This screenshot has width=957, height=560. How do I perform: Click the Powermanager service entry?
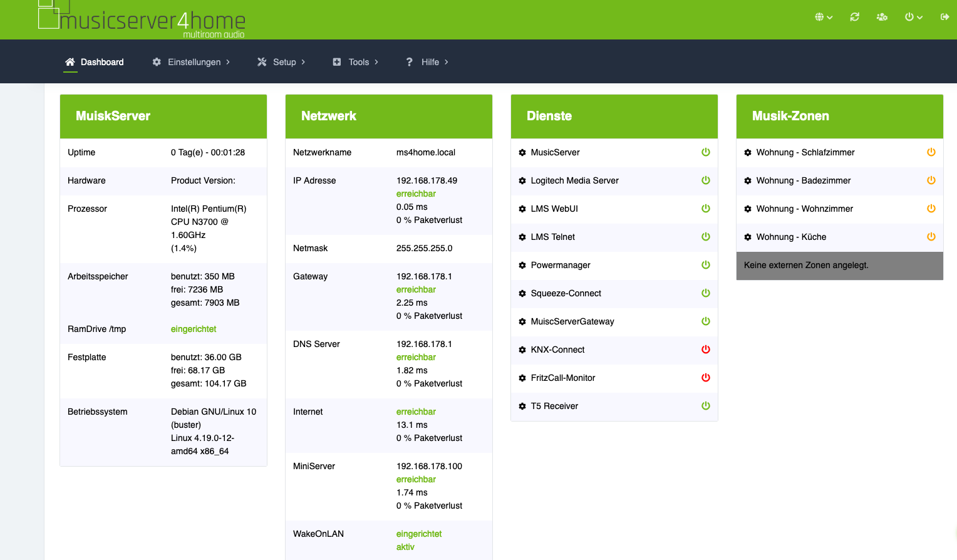[x=561, y=265]
